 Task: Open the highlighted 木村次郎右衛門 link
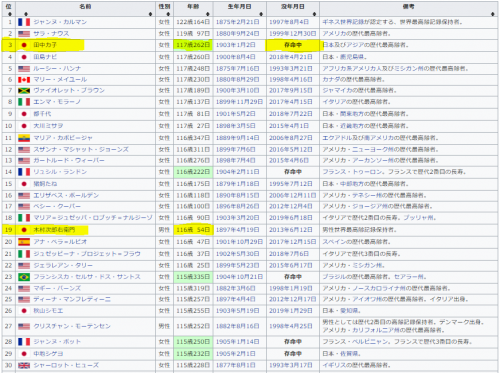(x=54, y=230)
